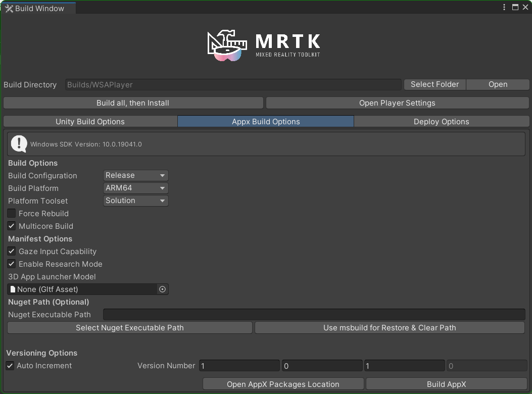The height and width of the screenshot is (394, 532).
Task: Click the Gltf Asset file icon
Action: pos(13,289)
